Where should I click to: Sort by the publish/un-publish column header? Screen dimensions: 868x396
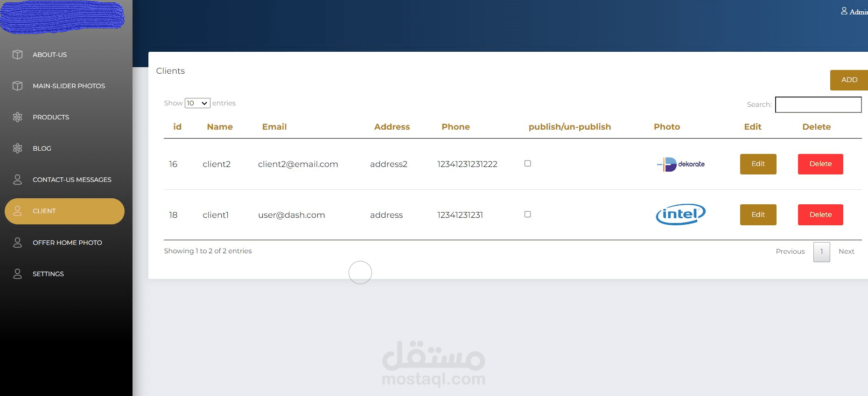click(569, 127)
